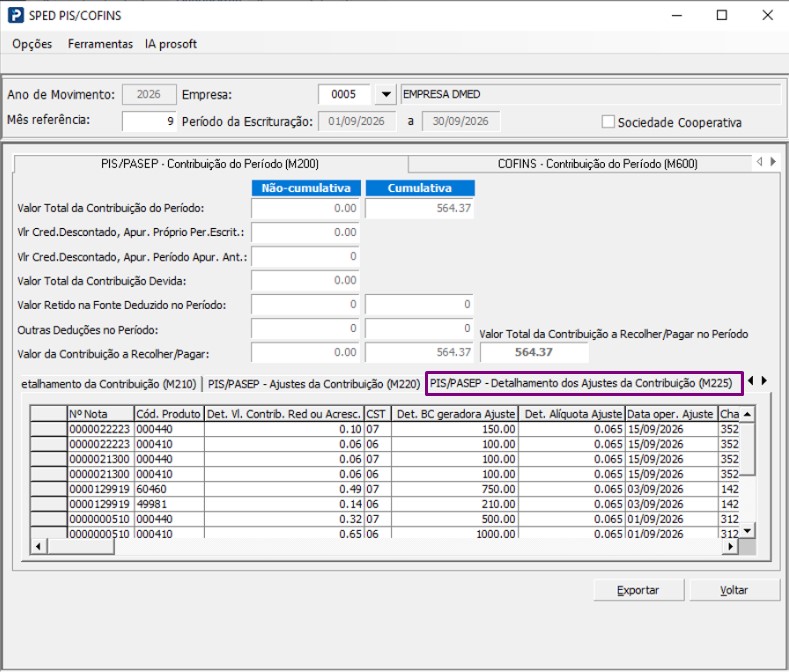
Task: Click the grid vertical scrollbar thumb
Action: pos(748,449)
